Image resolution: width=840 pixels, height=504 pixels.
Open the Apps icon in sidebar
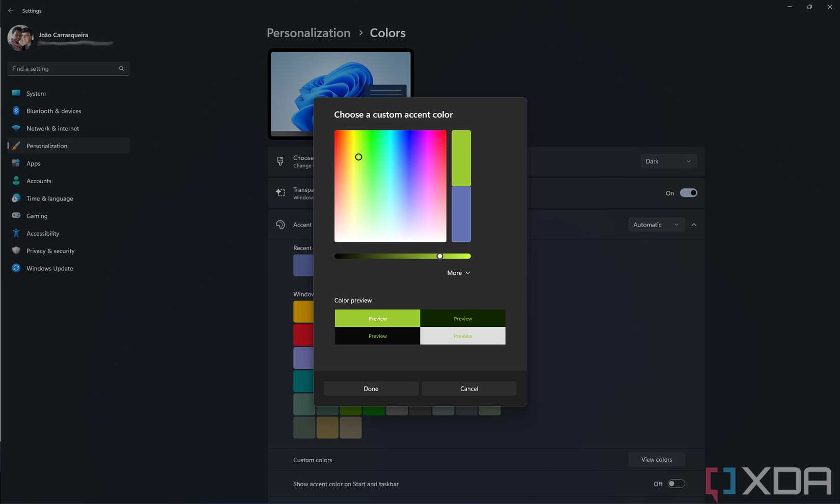pyautogui.click(x=16, y=163)
